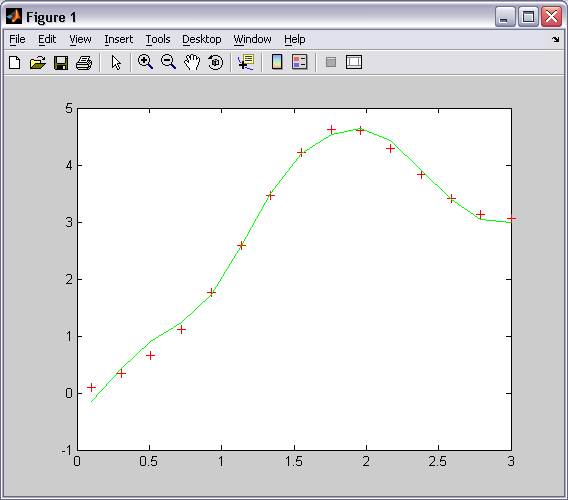Insert a legend from the toolbar

pyautogui.click(x=300, y=62)
